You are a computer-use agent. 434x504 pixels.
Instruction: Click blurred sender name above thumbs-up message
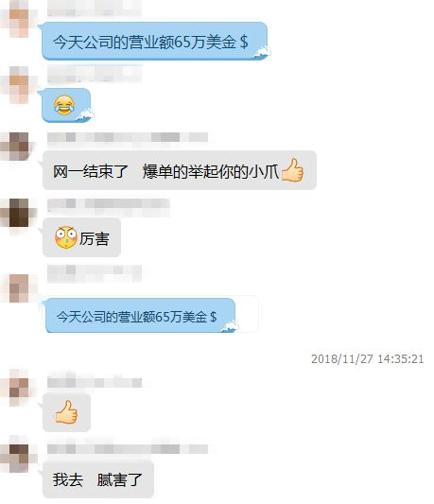[x=95, y=383]
